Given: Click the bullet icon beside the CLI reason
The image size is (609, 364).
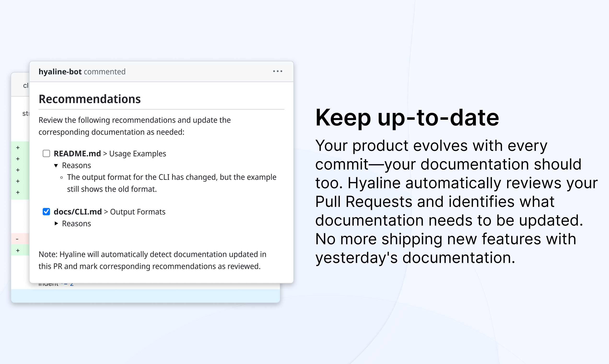Looking at the screenshot, I should [x=61, y=177].
